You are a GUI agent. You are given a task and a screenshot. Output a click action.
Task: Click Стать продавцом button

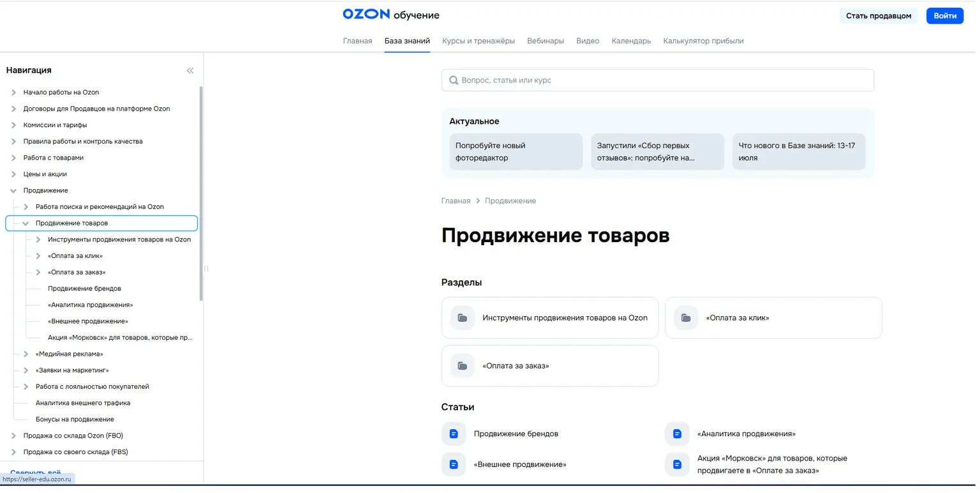tap(879, 16)
